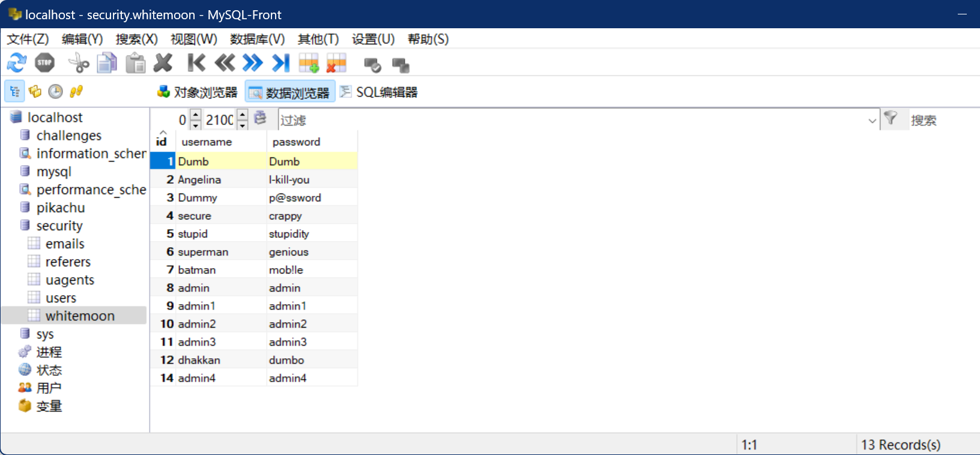Click Insert record grid-plus icon
The width and height of the screenshot is (980, 455).
pos(309,63)
